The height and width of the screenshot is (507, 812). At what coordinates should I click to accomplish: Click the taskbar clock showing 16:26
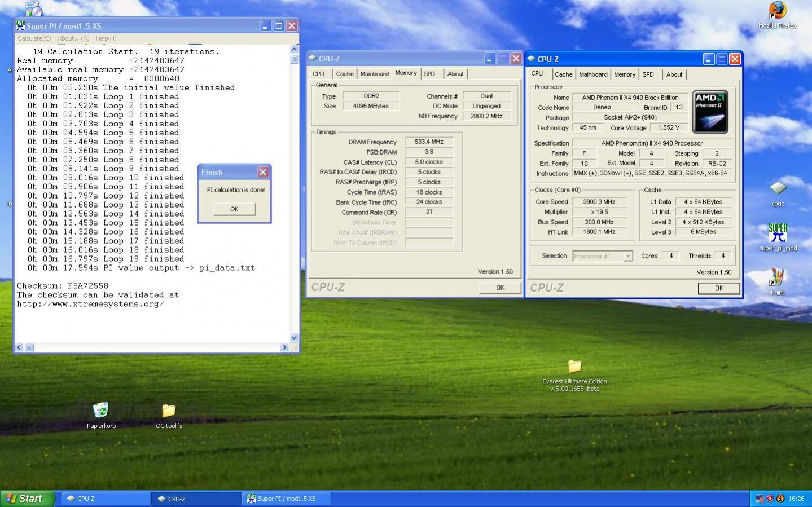coord(796,499)
